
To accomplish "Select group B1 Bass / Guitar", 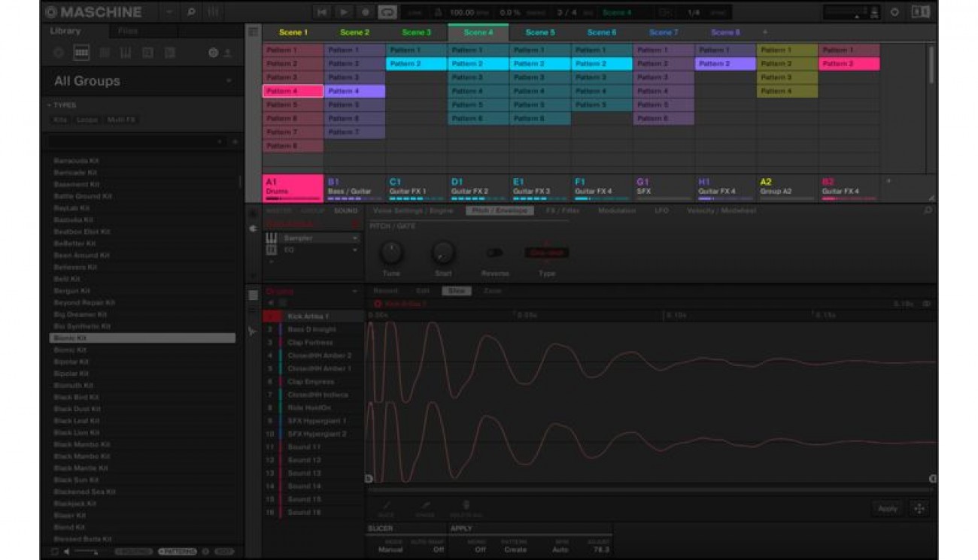I will point(354,187).
